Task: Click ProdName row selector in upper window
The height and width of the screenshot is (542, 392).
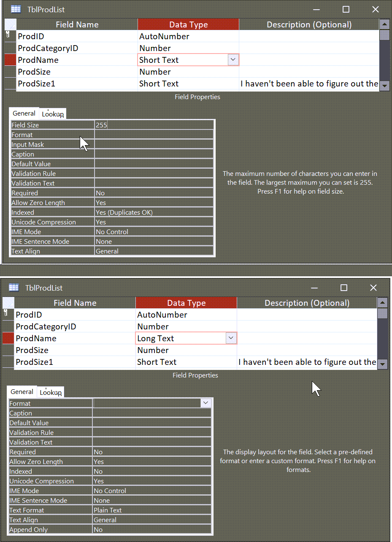Action: (x=10, y=59)
